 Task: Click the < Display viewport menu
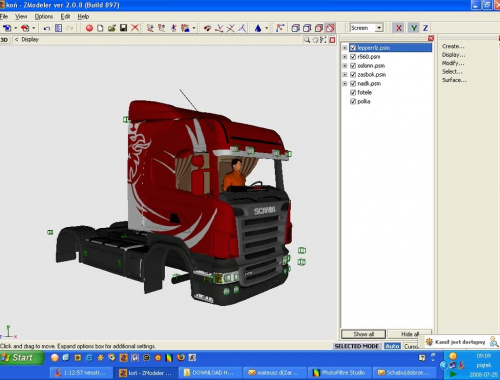27,39
